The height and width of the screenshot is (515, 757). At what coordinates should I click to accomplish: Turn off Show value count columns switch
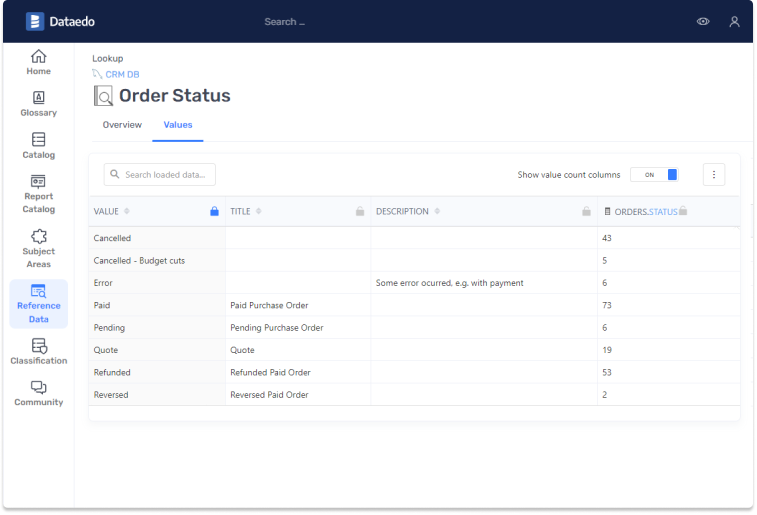coord(654,175)
